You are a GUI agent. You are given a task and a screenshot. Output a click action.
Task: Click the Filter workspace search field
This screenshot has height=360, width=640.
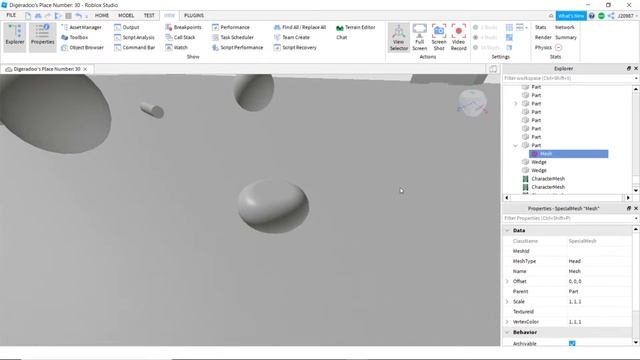[568, 78]
